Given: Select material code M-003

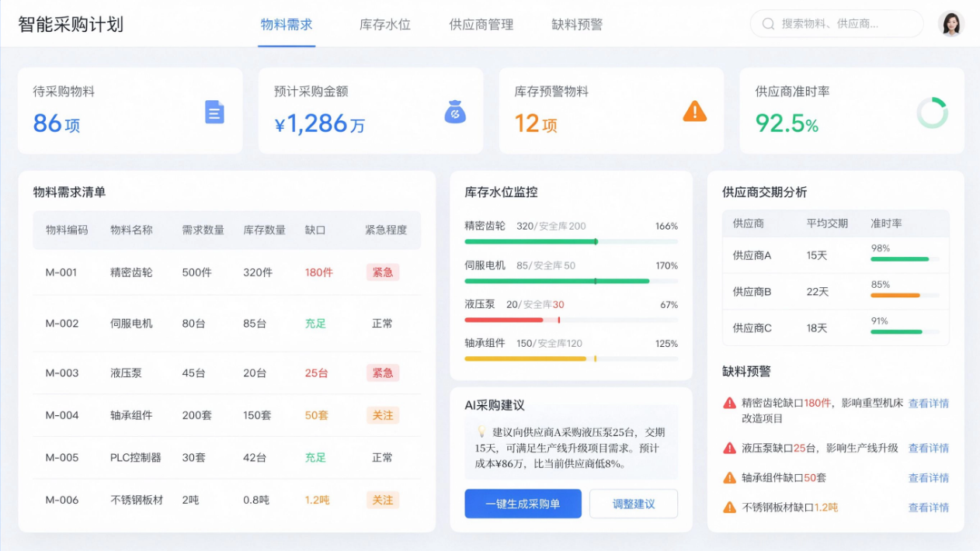Looking at the screenshot, I should click(62, 373).
